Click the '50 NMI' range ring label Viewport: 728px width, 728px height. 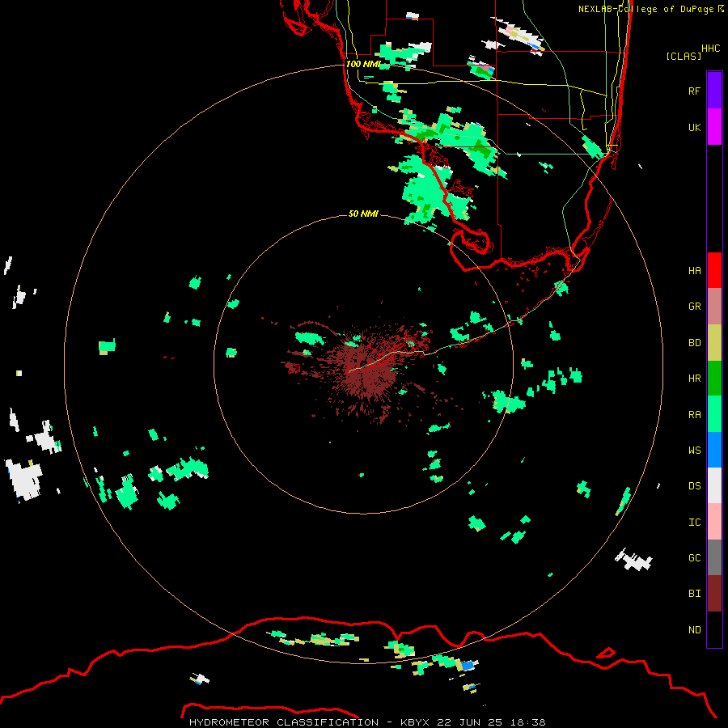point(363,214)
